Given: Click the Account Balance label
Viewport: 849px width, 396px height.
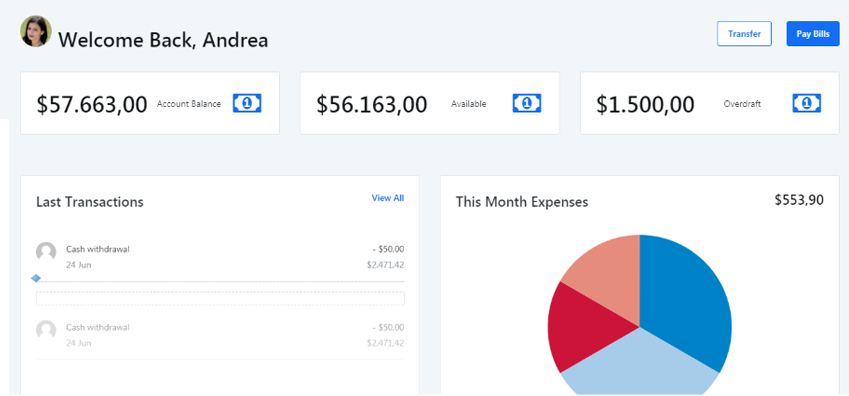Looking at the screenshot, I should click(189, 104).
